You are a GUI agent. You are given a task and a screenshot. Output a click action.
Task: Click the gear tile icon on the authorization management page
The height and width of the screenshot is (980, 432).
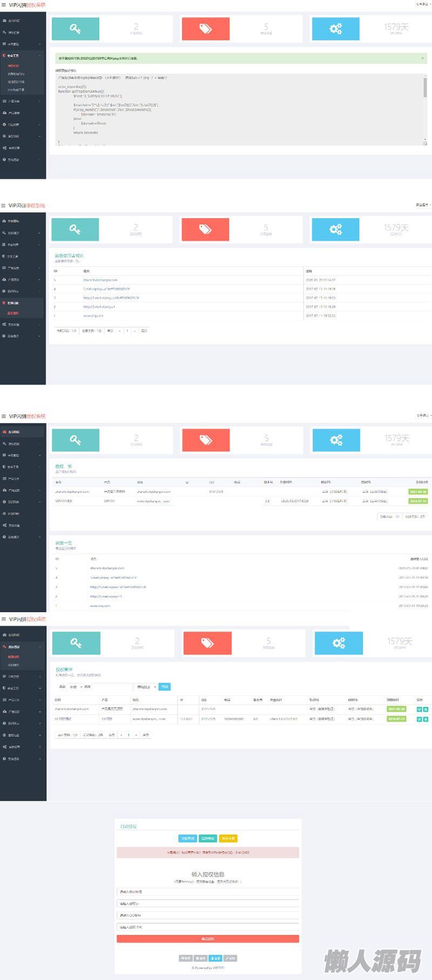point(339,643)
